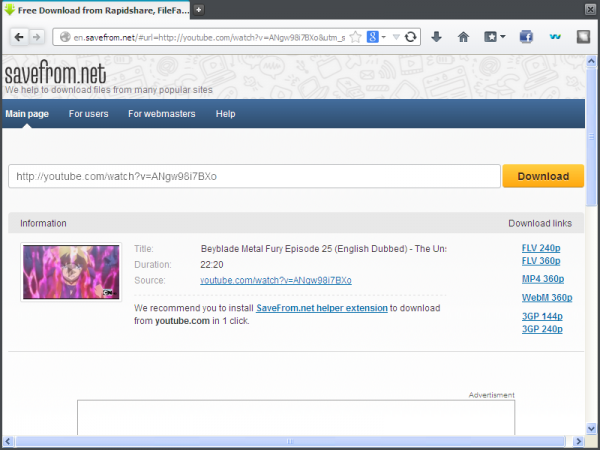Screen dimensions: 600x450
Task: Play the Beyblade video thumbnail
Action: pyautogui.click(x=71, y=272)
